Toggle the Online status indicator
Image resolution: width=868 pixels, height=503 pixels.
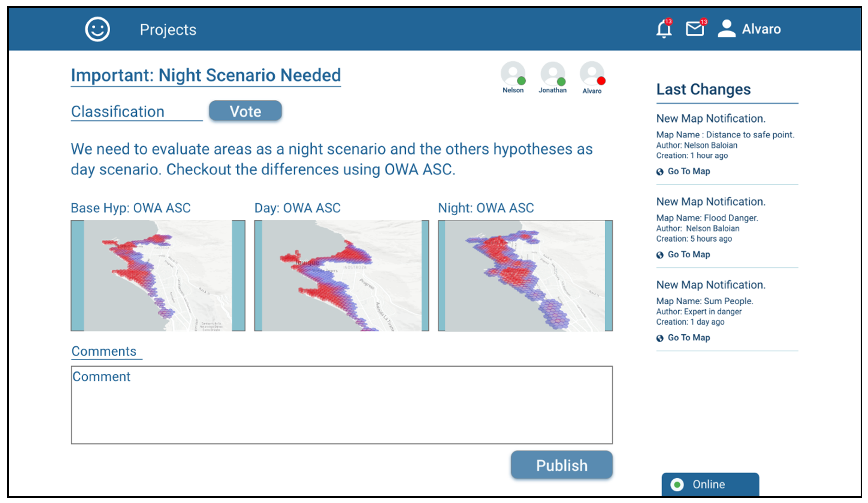(x=677, y=485)
